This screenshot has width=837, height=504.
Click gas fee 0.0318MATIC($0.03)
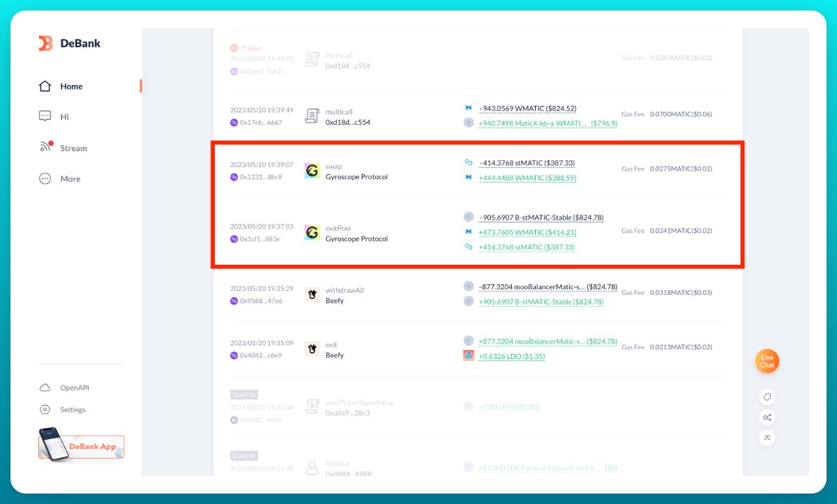[x=681, y=293]
